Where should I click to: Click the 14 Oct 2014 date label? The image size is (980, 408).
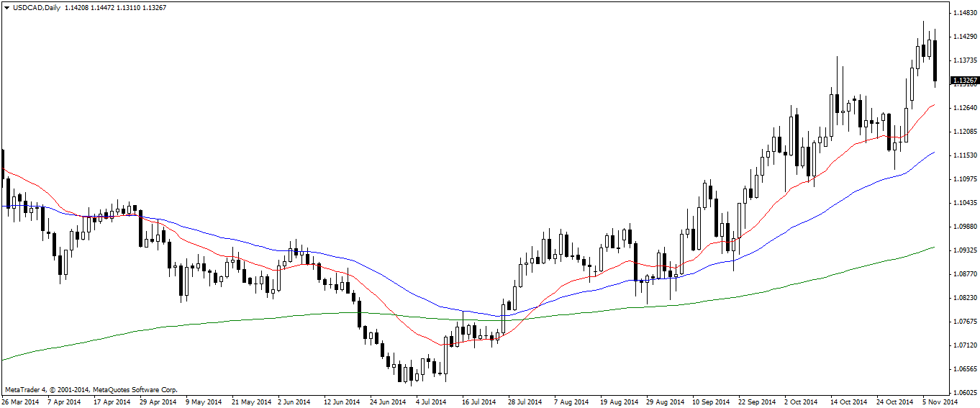coord(850,402)
